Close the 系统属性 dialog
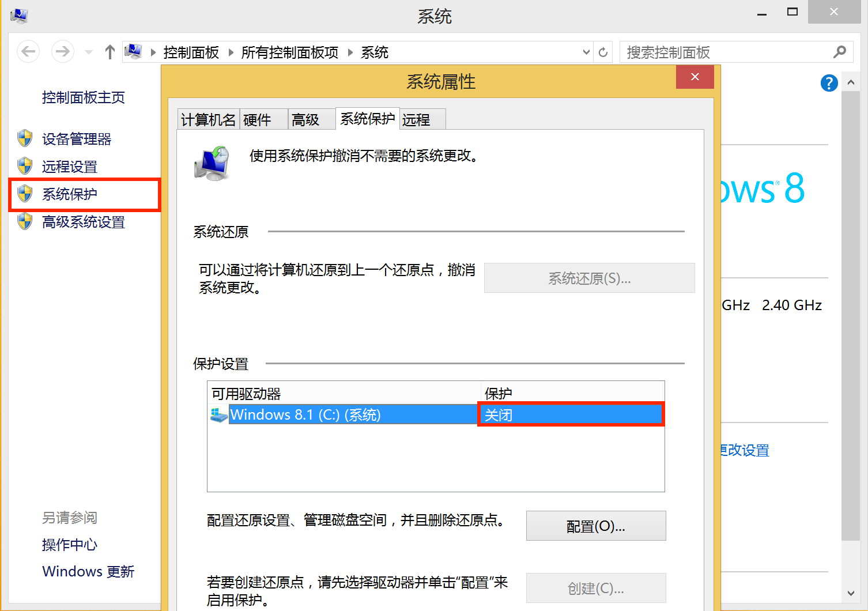 point(695,77)
